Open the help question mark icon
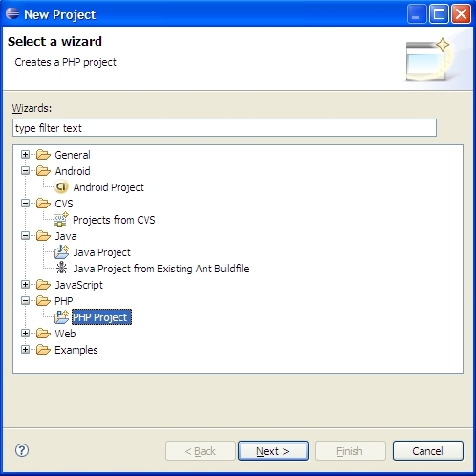 coord(22,450)
